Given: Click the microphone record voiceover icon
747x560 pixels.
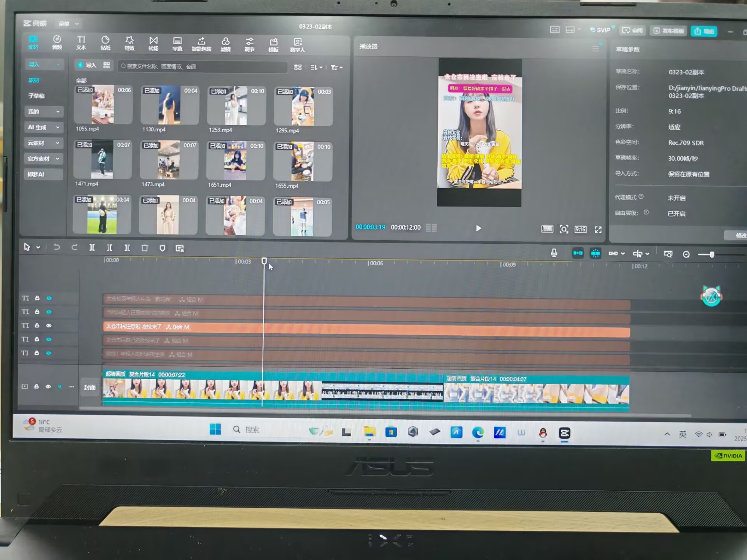Looking at the screenshot, I should tap(554, 253).
